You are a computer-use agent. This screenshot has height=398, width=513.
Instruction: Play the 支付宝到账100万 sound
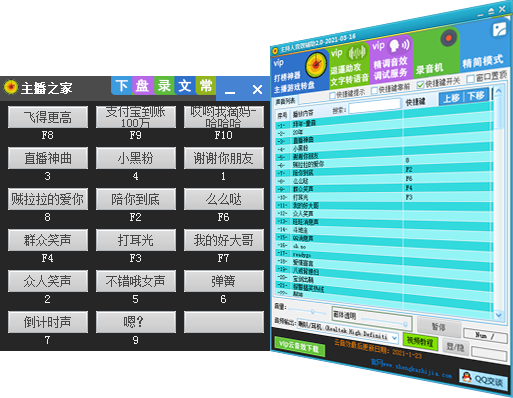point(136,117)
